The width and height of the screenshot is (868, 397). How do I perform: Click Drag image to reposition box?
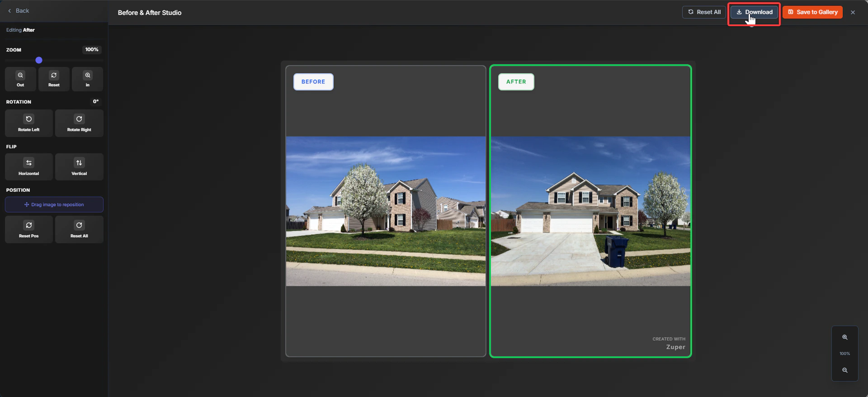coord(54,204)
